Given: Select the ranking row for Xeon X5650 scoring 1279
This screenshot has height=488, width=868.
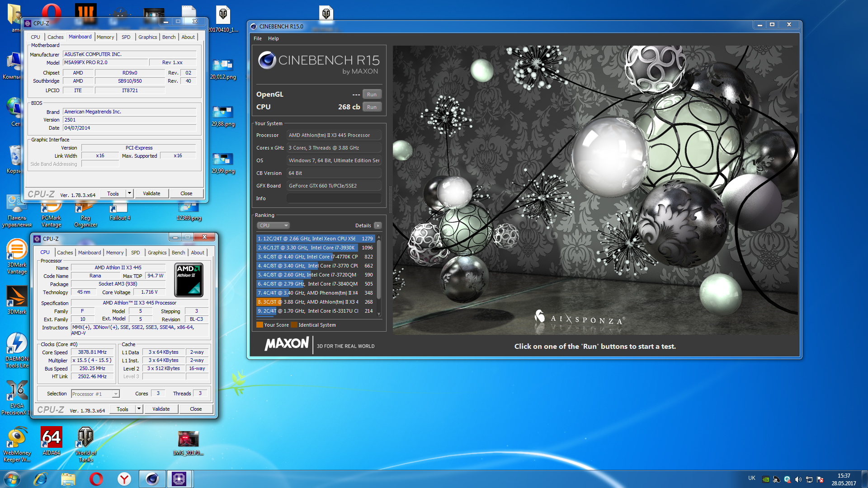Looking at the screenshot, I should pos(315,239).
